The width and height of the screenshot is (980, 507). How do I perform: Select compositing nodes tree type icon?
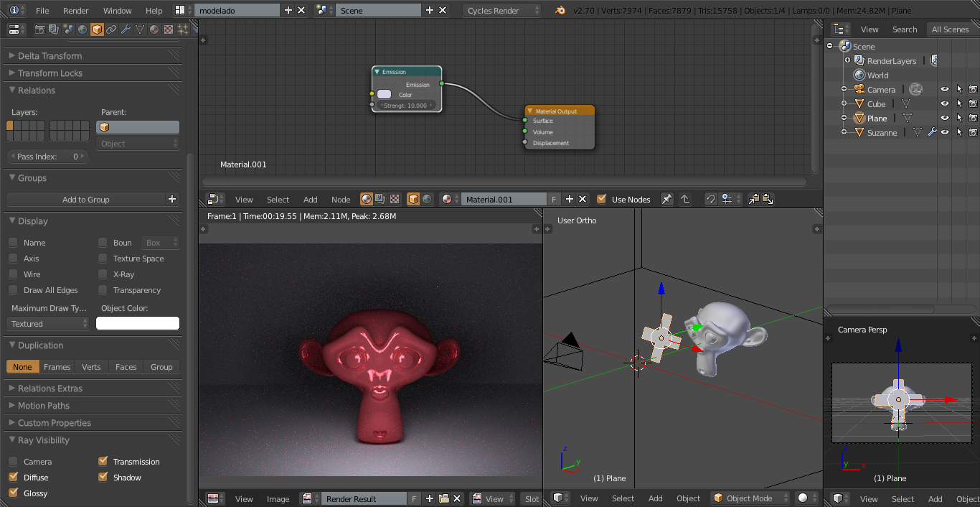[380, 199]
